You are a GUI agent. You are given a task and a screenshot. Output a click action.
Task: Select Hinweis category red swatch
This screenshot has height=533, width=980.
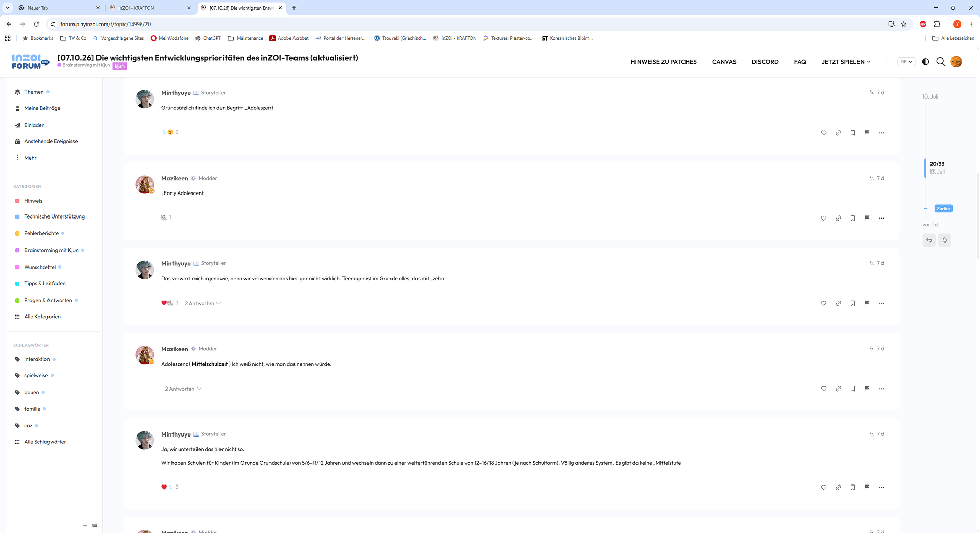tap(17, 201)
